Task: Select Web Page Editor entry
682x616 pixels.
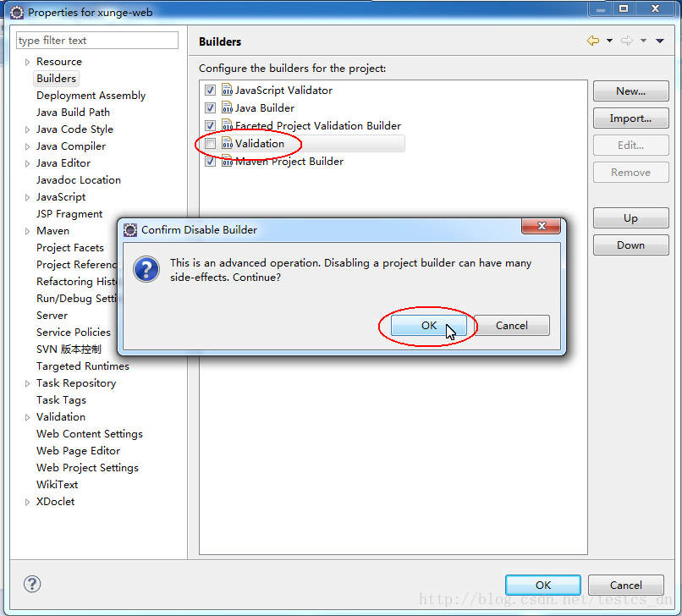Action: [x=79, y=451]
